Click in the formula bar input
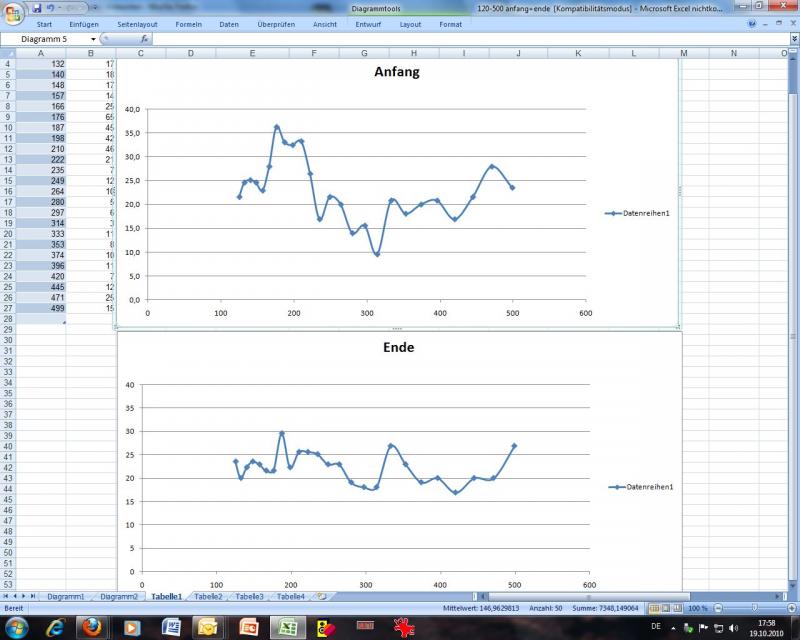Viewport: 800px width, 640px height. point(469,39)
